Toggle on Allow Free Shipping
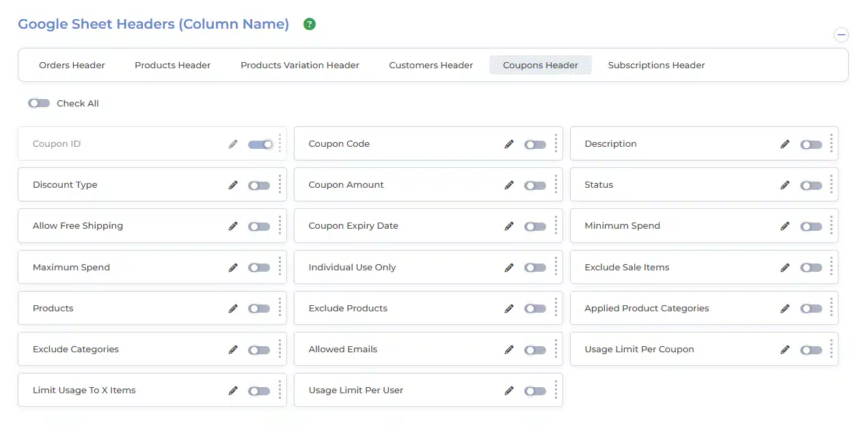This screenshot has width=868, height=439. tap(258, 227)
